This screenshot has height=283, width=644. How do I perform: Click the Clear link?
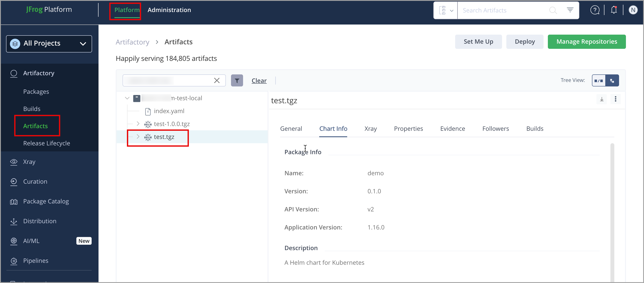click(259, 80)
